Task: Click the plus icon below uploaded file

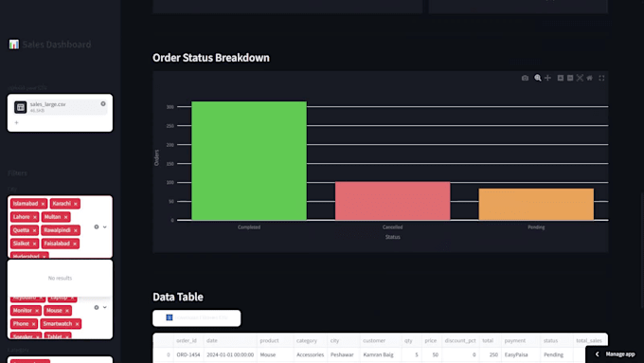Action: pos(16,122)
